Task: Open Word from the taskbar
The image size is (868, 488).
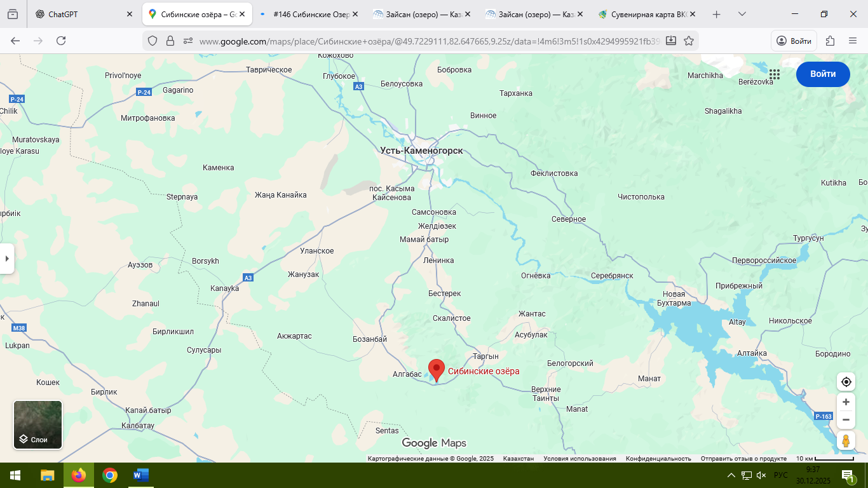Action: coord(140,475)
